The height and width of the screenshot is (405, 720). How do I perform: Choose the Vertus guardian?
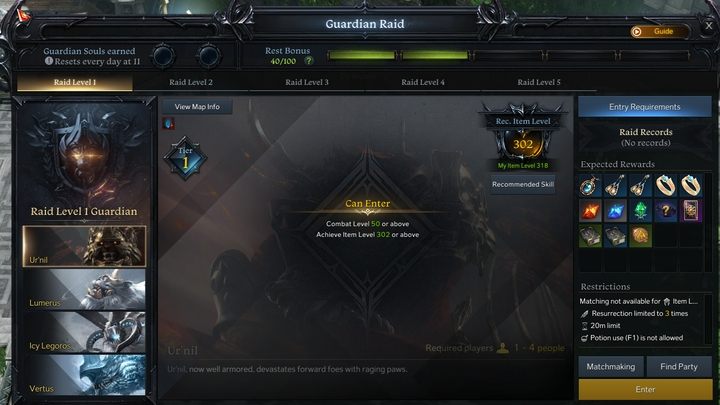tap(84, 375)
